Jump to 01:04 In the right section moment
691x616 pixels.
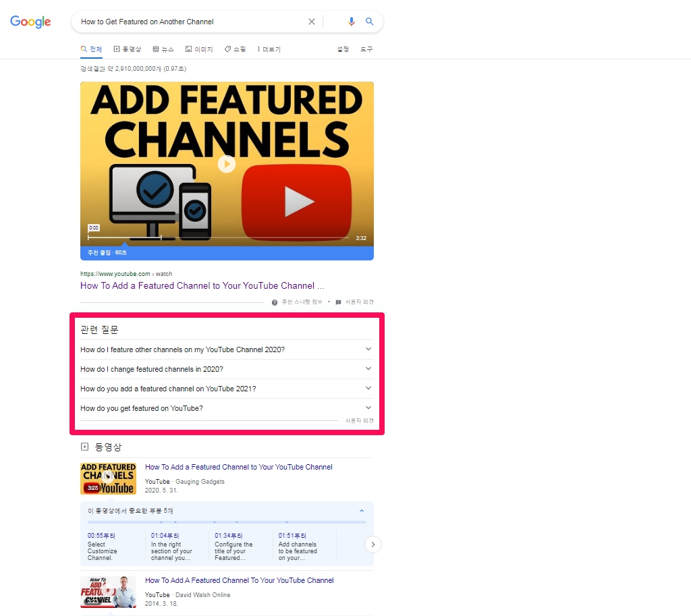171,547
